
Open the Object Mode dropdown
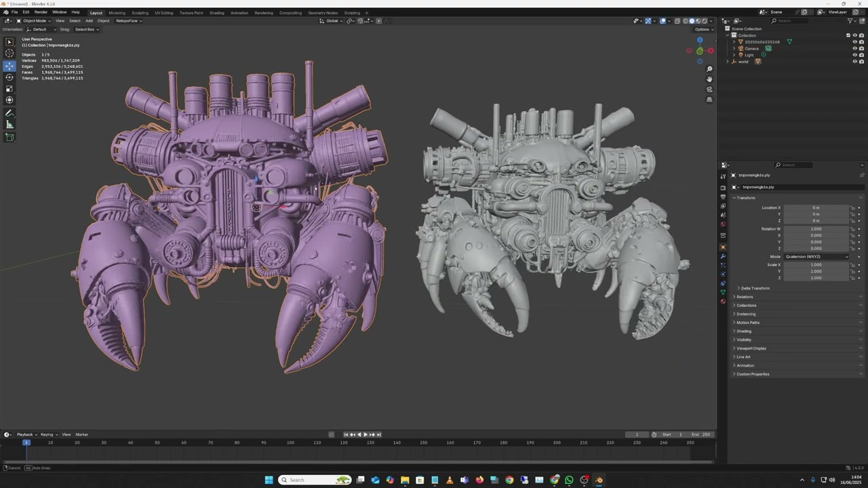coord(33,21)
